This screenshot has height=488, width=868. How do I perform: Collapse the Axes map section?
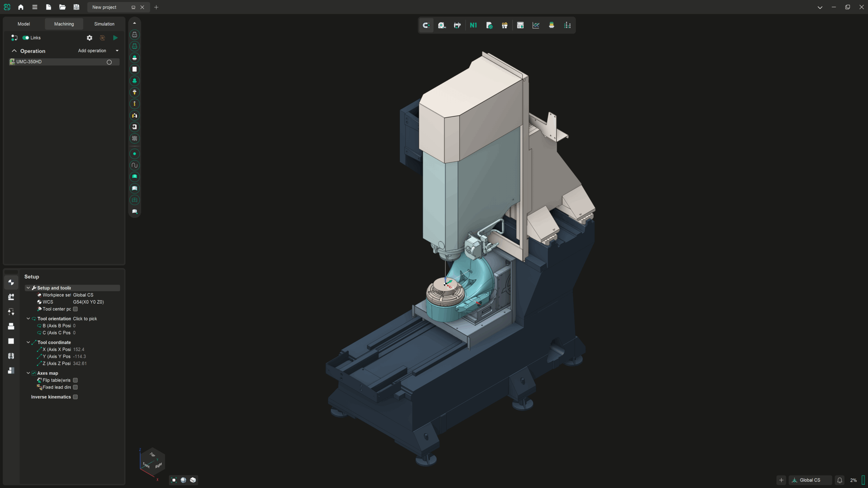[x=28, y=373]
